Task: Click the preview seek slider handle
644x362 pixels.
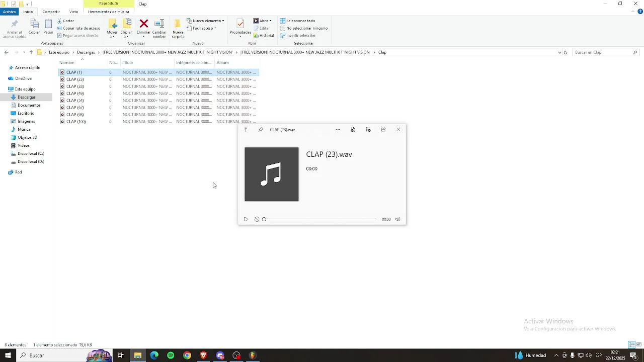Action: [x=264, y=219]
